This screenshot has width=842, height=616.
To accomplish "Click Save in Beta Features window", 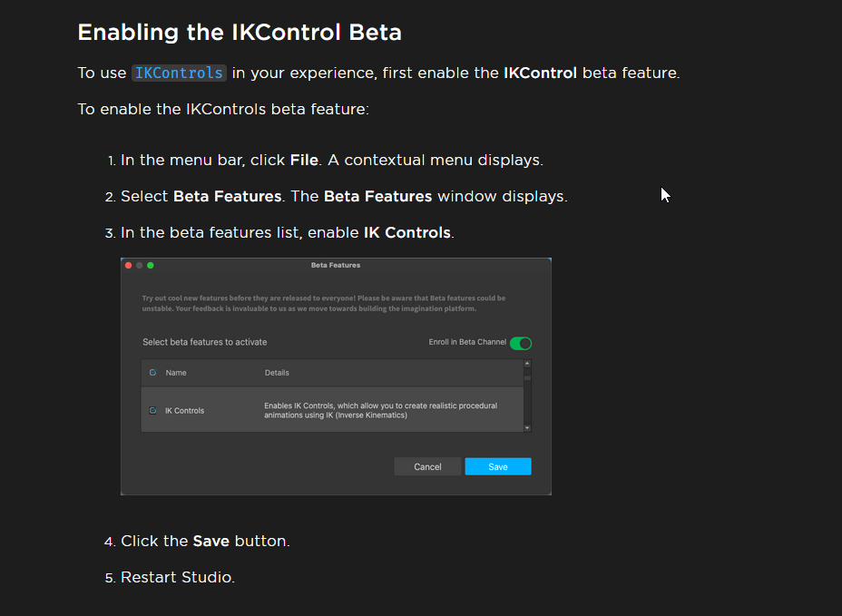I will [x=498, y=466].
